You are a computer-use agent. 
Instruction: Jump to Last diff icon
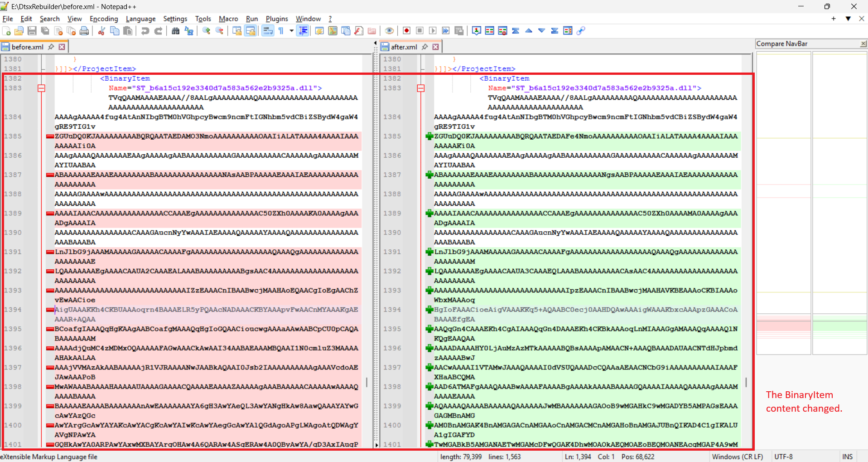[x=555, y=31]
